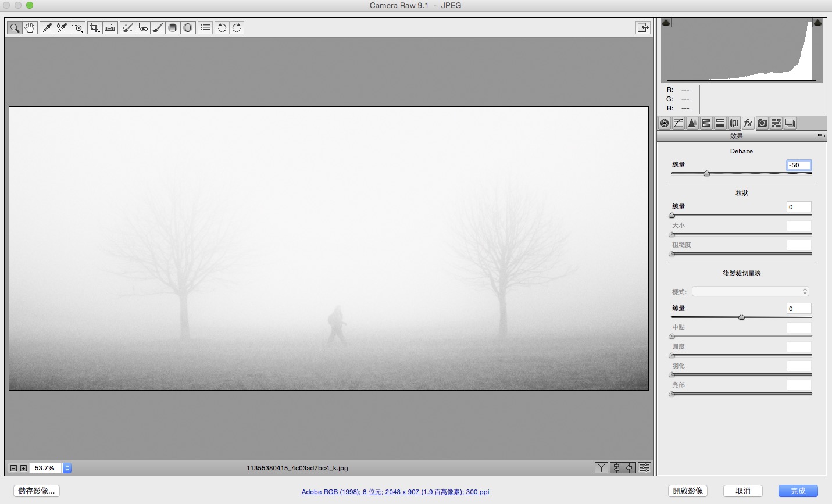This screenshot has height=504, width=832.
Task: Open Adobe RGB workflow options link
Action: click(395, 492)
